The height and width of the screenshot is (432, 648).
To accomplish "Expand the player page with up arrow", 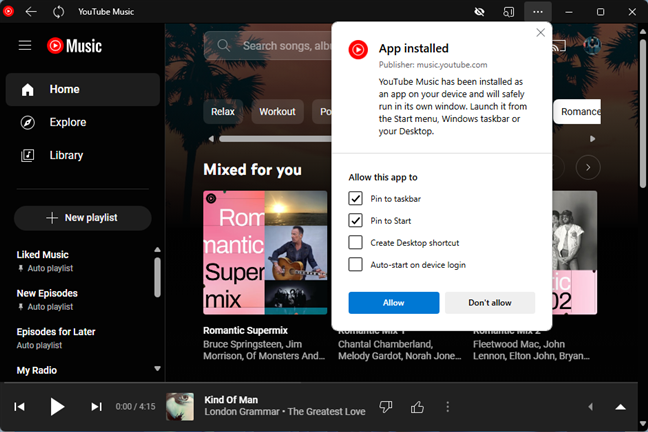I will click(x=620, y=407).
